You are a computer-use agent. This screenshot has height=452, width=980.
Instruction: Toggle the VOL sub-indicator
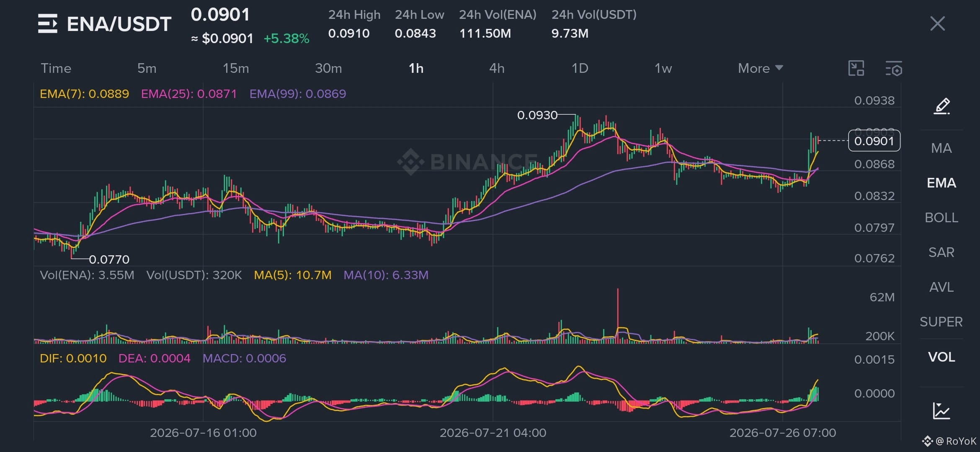click(941, 357)
